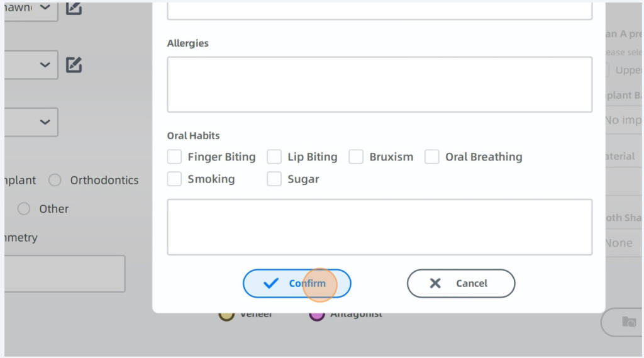The height and width of the screenshot is (358, 644).
Task: Click the folder search icon button
Action: point(628,322)
